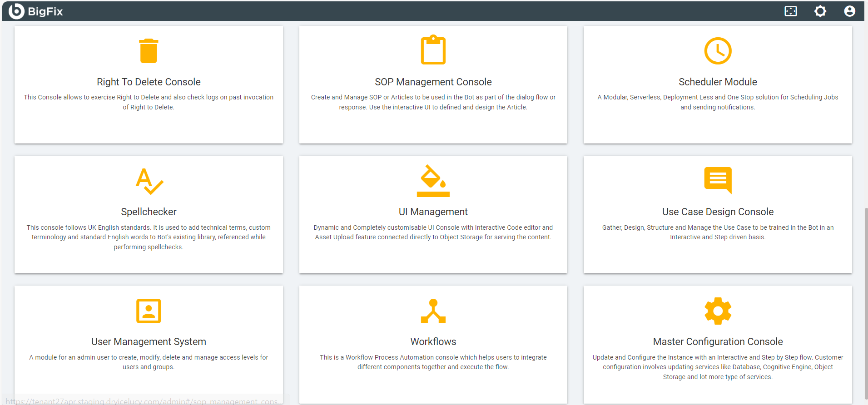The image size is (868, 405).
Task: Click description 'Gather, Design, Structure and Manage the Use Case'
Action: click(718, 232)
